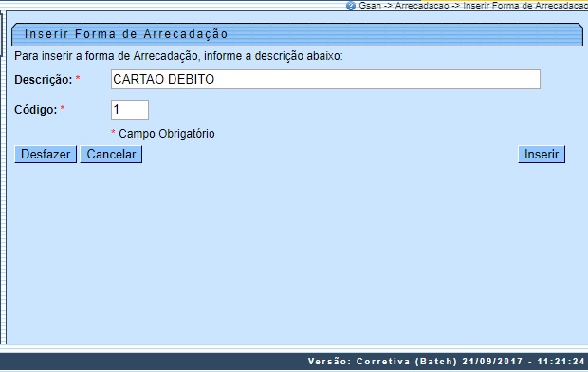Click the blue help question mark icon

(x=351, y=6)
